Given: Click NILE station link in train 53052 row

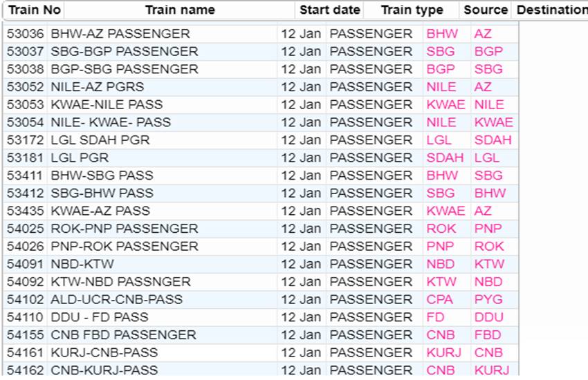Looking at the screenshot, I should click(441, 87).
